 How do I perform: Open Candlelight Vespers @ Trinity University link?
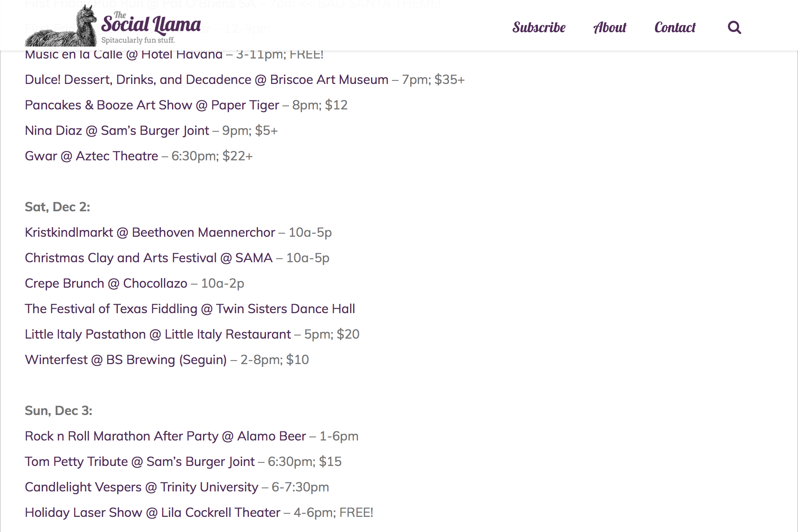point(141,487)
